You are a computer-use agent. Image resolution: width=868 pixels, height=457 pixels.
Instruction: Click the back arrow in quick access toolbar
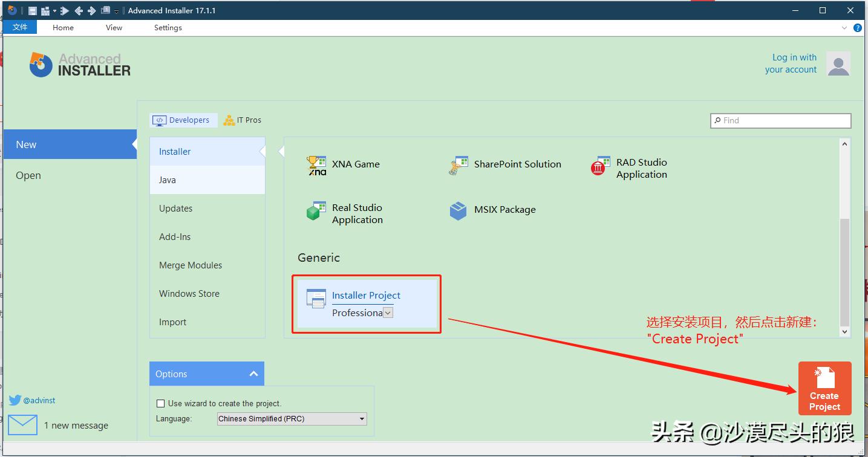pyautogui.click(x=79, y=11)
